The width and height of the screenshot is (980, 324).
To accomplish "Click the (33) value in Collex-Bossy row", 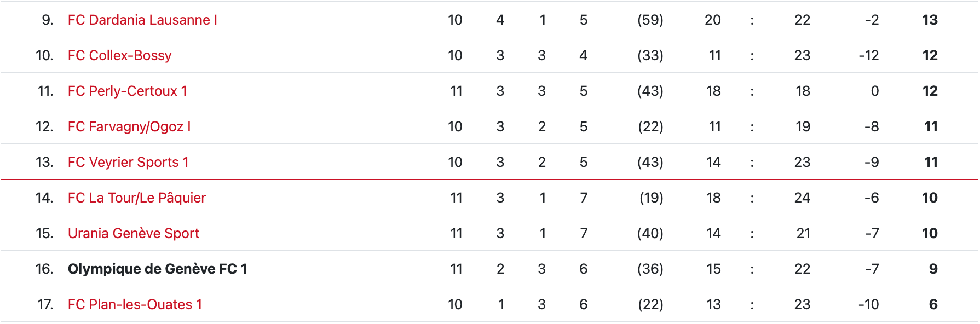I will 650,56.
